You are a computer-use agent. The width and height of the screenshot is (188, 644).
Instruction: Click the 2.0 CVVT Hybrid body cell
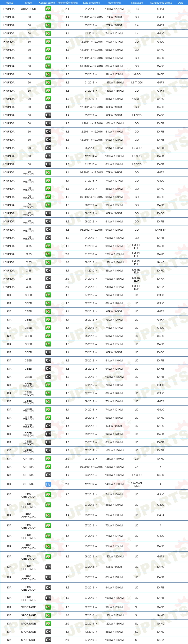pos(137,485)
